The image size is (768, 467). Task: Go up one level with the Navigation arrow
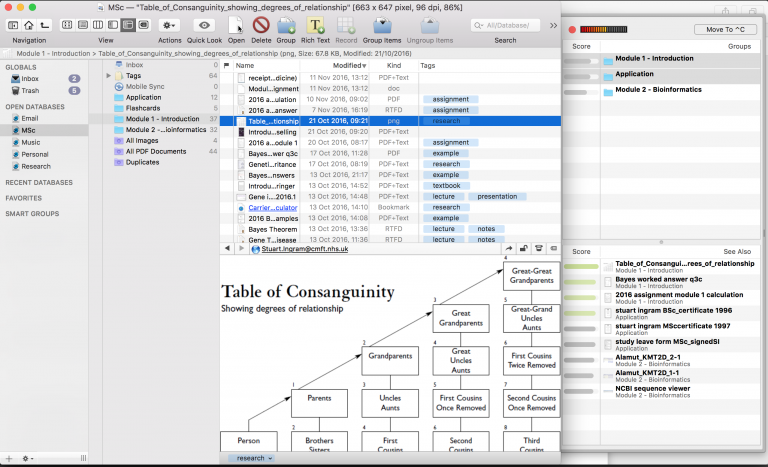45,25
